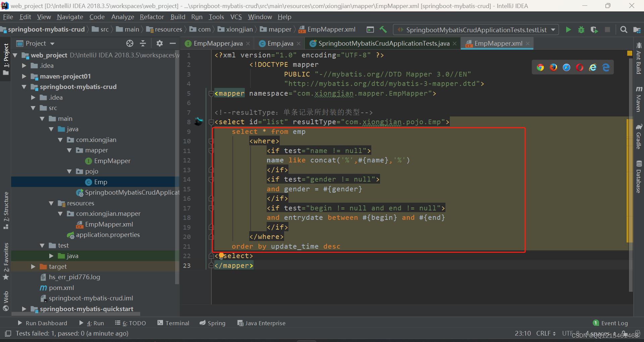The image size is (644, 342).
Task: Click the scroll from source target icon
Action: tap(130, 43)
